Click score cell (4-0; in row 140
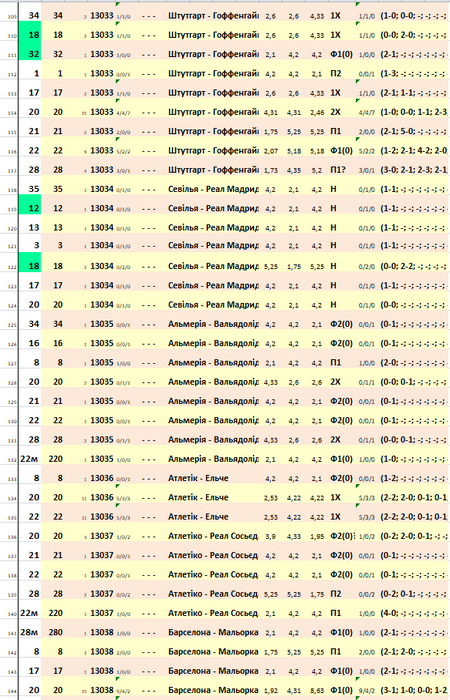The height and width of the screenshot is (700, 450). tap(414, 613)
